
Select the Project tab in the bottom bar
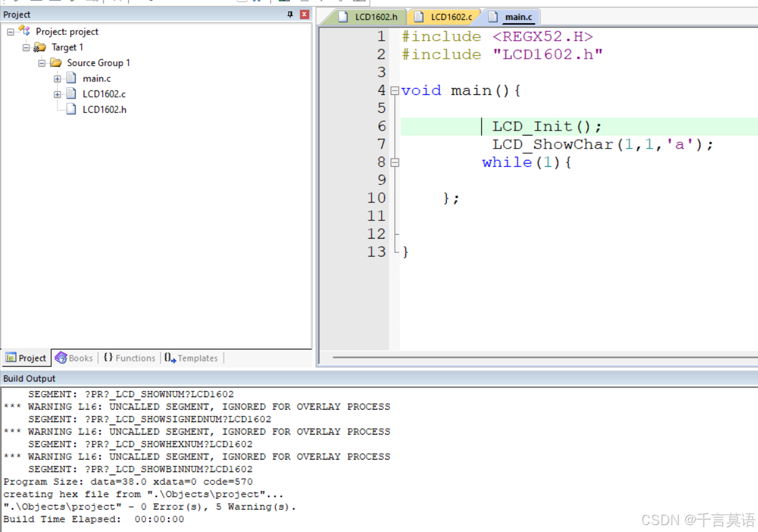26,358
